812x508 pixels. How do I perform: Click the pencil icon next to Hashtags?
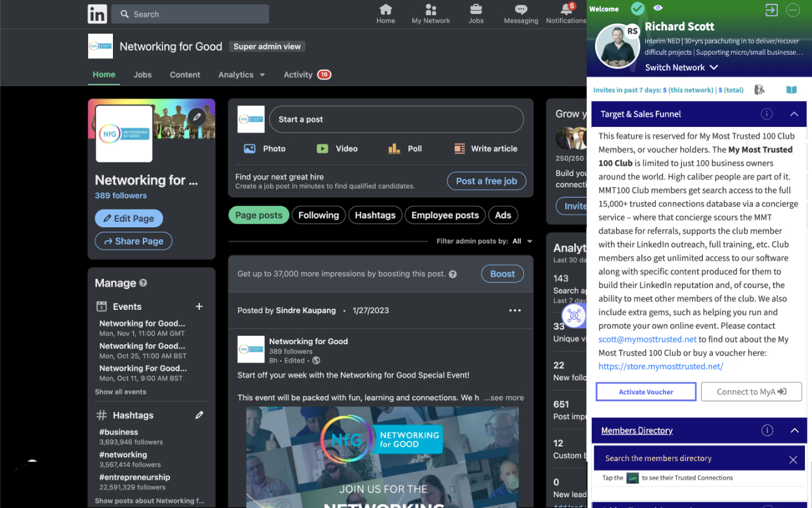tap(199, 415)
